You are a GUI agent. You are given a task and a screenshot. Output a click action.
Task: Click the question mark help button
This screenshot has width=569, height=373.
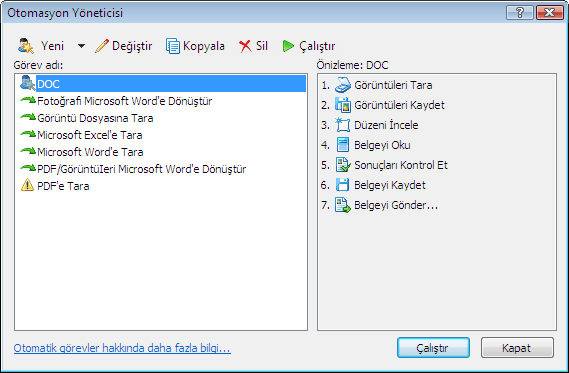tap(520, 13)
